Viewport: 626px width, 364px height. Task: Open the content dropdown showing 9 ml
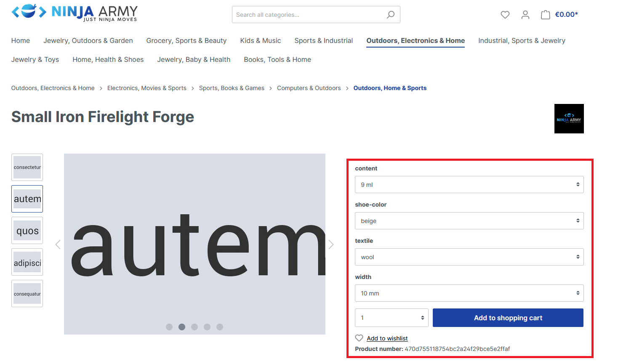pos(469,185)
